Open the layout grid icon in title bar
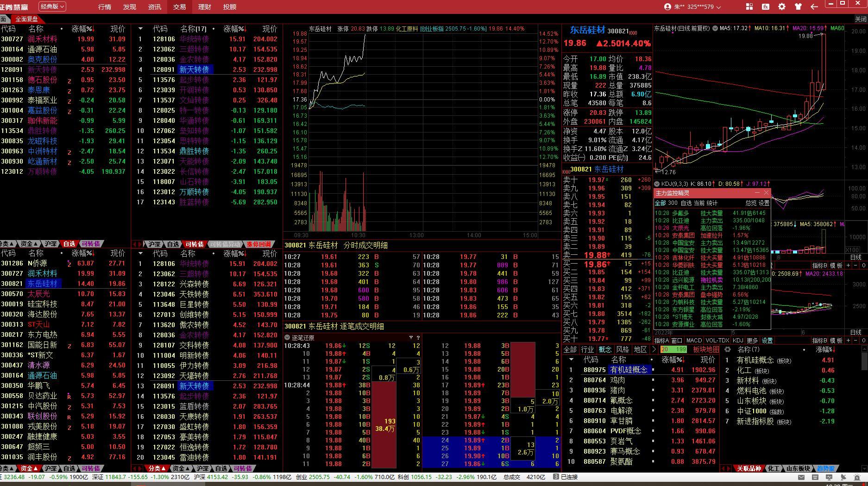Screen dimensions: 868x486 (x=749, y=6)
